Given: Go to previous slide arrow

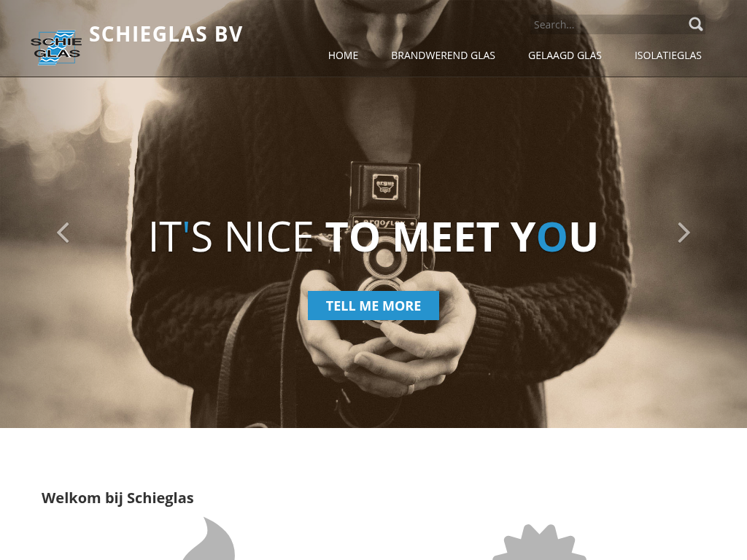Looking at the screenshot, I should [x=63, y=233].
